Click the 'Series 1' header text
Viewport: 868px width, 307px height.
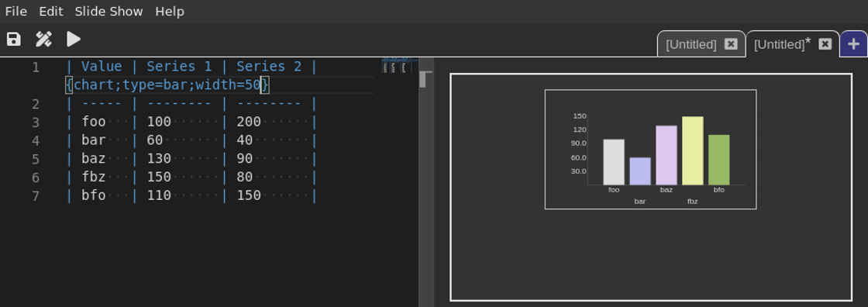[179, 67]
